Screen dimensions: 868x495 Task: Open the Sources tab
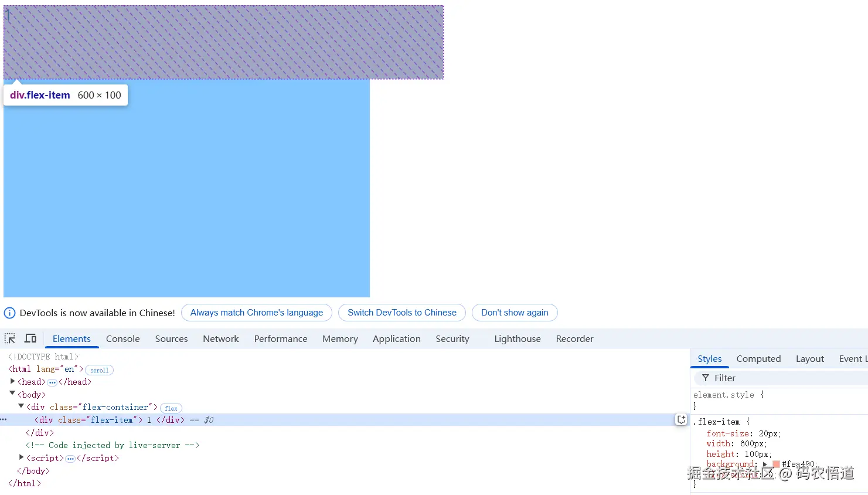pyautogui.click(x=171, y=339)
